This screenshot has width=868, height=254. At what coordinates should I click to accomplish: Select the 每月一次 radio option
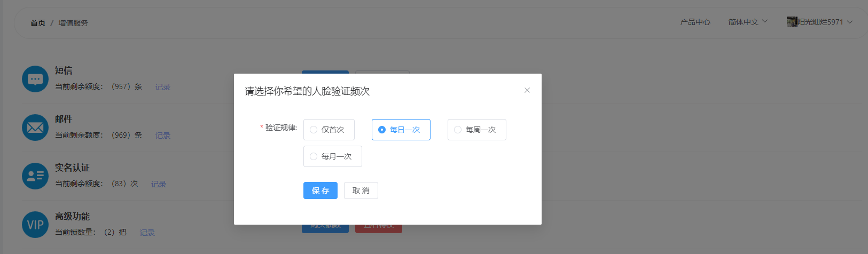(x=333, y=156)
